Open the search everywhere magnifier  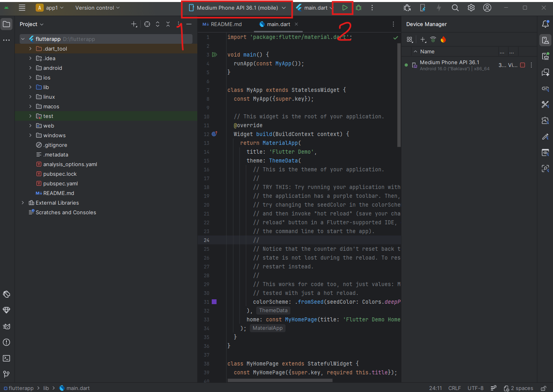tap(455, 8)
